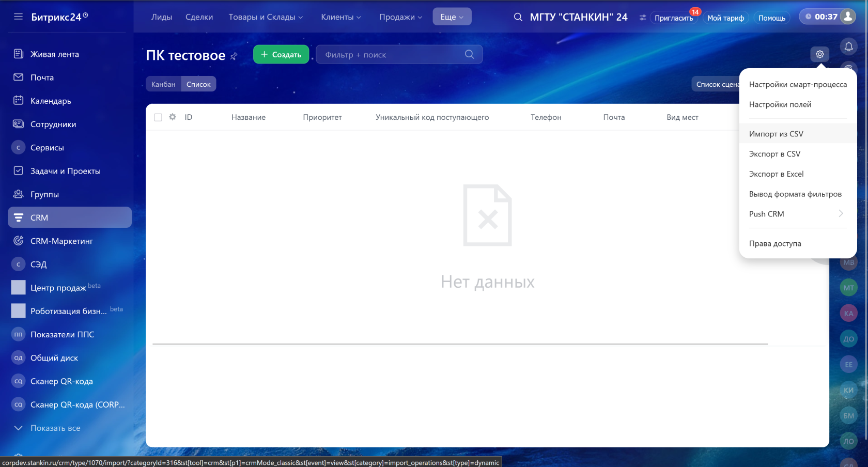Choose Экспорт в Excel from menu
868x467 pixels.
point(798,174)
